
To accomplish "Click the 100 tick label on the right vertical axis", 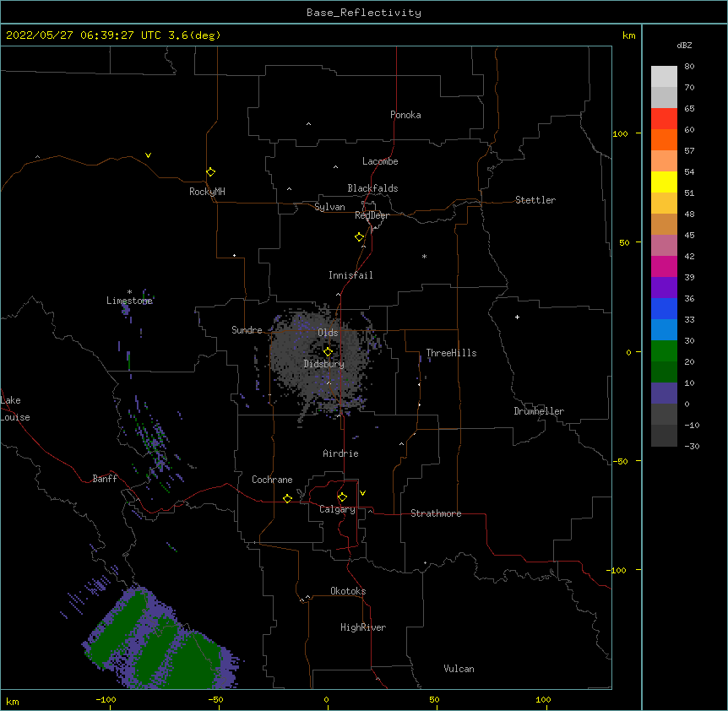I will (620, 133).
